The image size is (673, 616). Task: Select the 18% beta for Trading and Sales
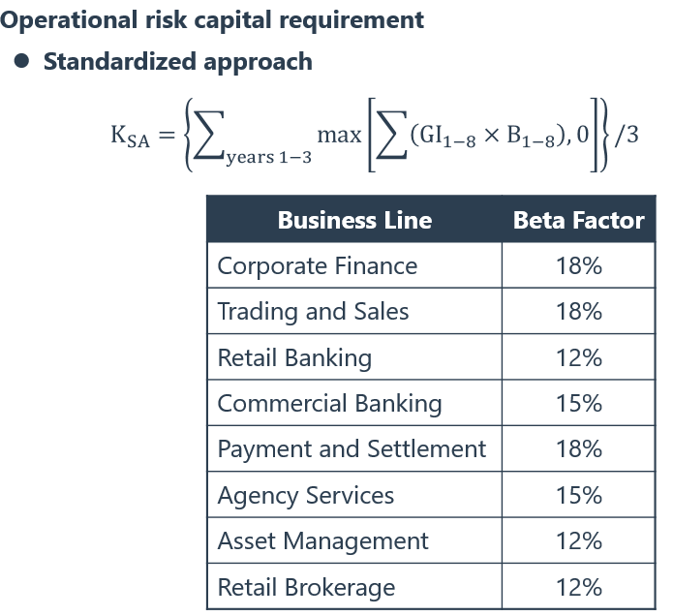tap(579, 311)
